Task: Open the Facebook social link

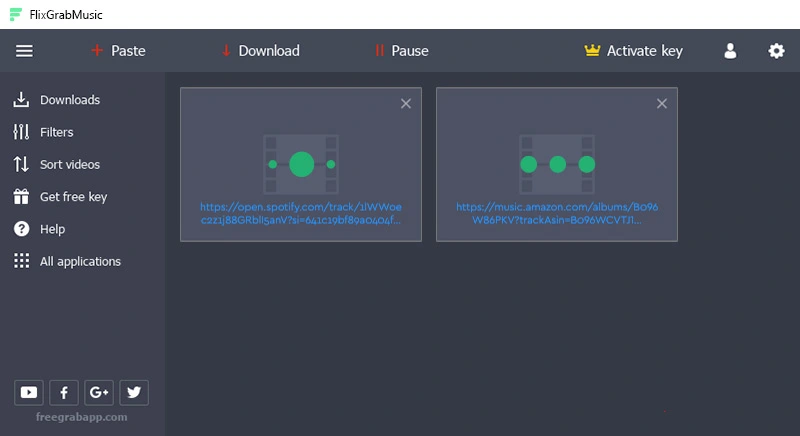Action: point(64,393)
